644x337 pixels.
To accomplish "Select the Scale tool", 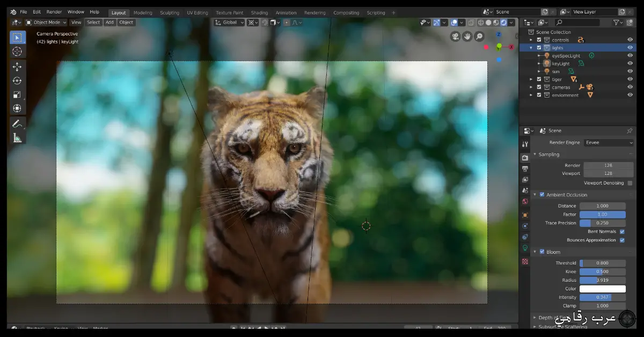I will coord(18,94).
